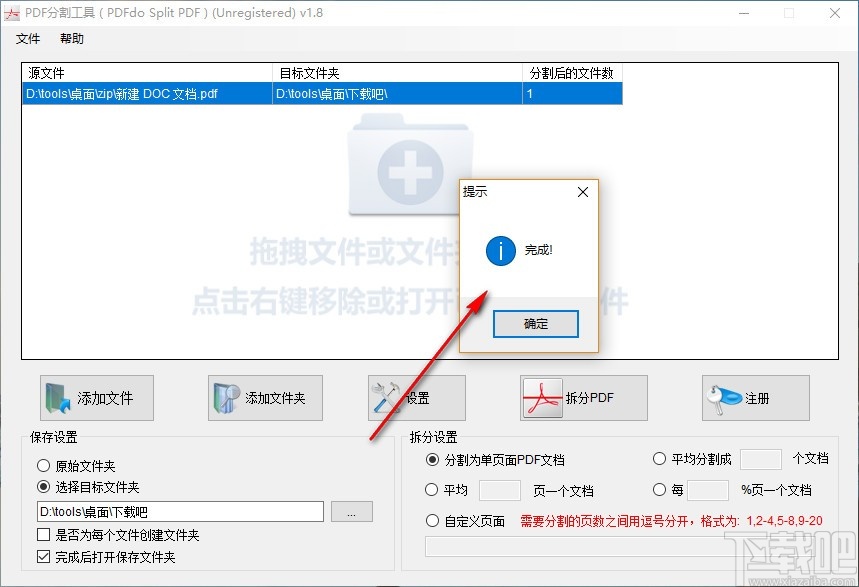Screen dimensions: 859x587
Task: Open the 帮助 menu
Action: (x=70, y=39)
